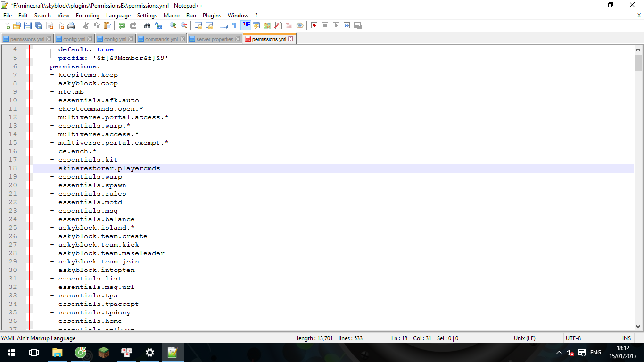This screenshot has width=644, height=362.
Task: Click the Paste clipboard toolbar icon
Action: coord(107,25)
